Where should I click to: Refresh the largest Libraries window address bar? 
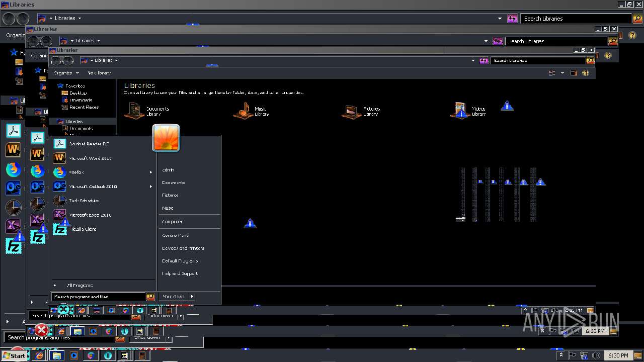(x=512, y=19)
